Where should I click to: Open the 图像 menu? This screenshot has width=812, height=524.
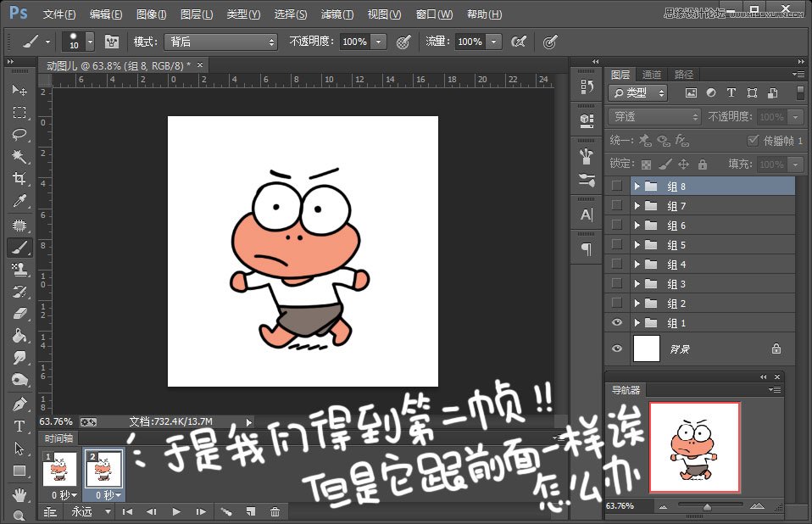point(151,14)
